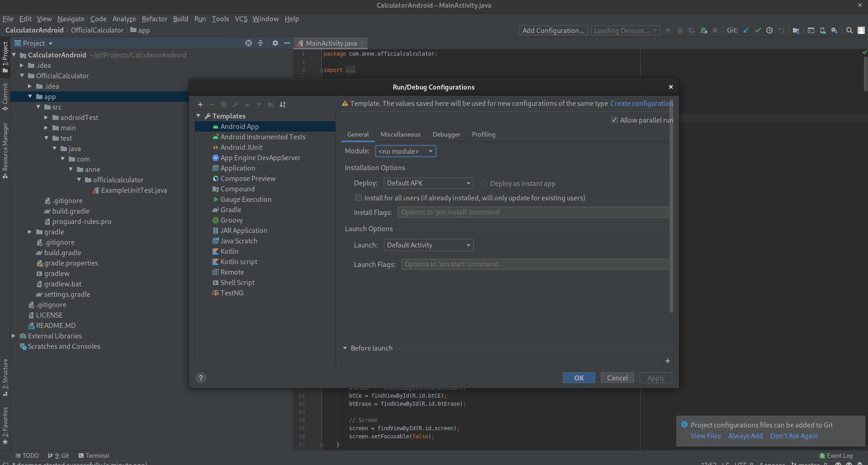Click the OK button
The image size is (868, 465).
579,378
